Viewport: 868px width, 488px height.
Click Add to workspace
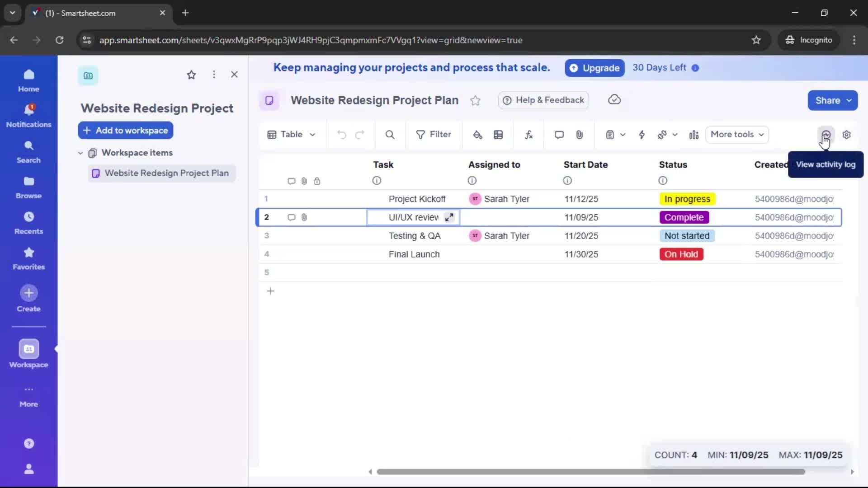[125, 130]
